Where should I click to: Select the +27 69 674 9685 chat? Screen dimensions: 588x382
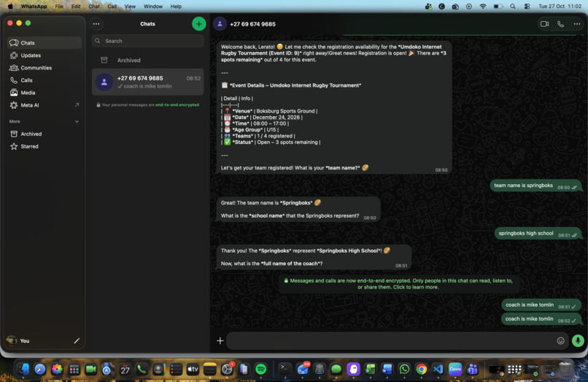pos(148,82)
